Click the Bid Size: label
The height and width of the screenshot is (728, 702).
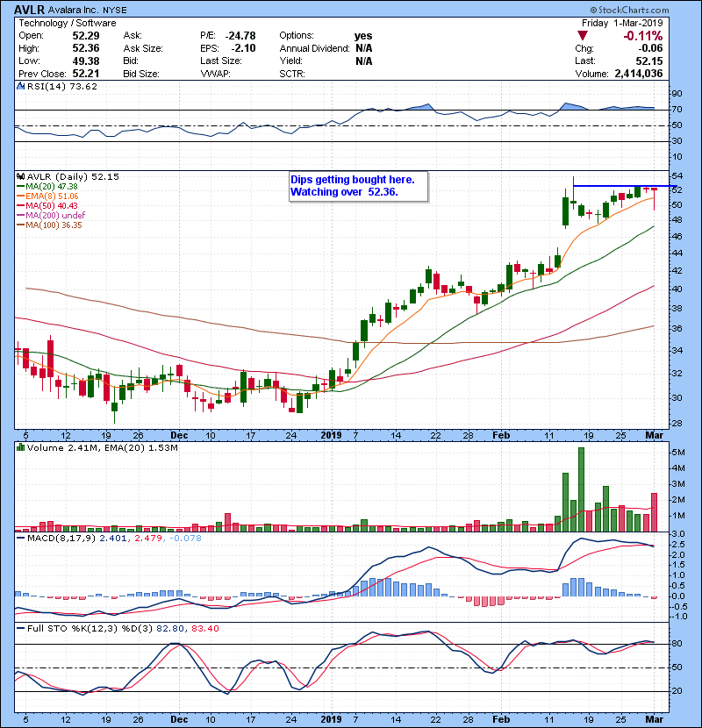pos(141,74)
